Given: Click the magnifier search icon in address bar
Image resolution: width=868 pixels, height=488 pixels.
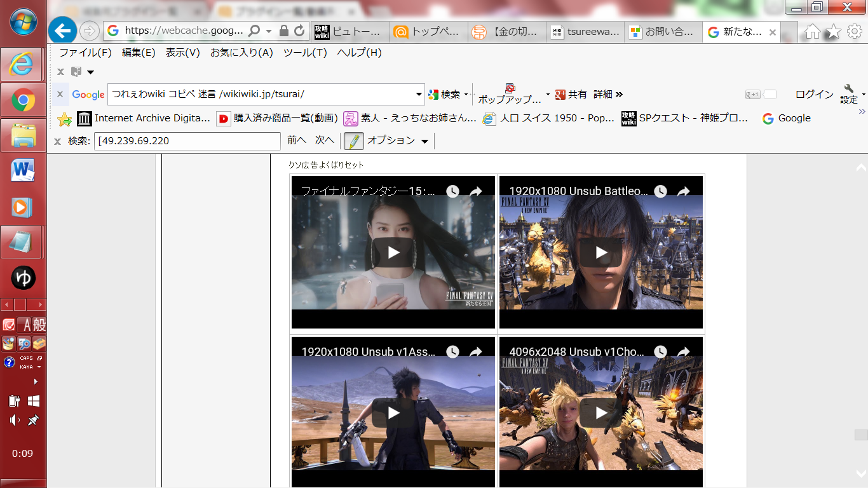Looking at the screenshot, I should pos(254,30).
